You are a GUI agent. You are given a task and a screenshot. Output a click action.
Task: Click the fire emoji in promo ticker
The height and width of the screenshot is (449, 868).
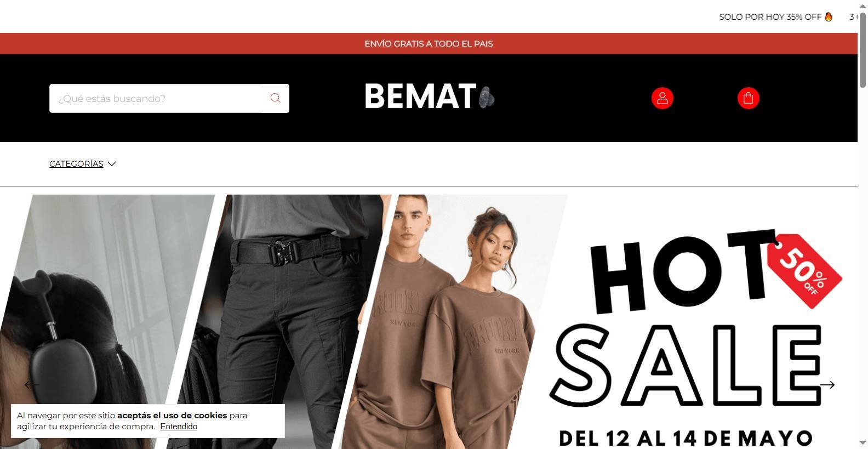[829, 17]
